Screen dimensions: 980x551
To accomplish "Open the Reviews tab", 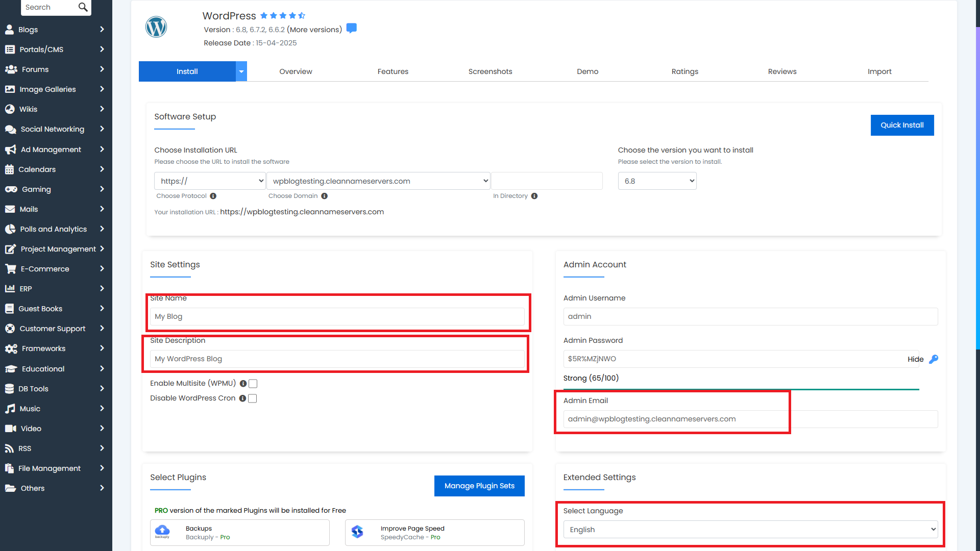I will (782, 71).
